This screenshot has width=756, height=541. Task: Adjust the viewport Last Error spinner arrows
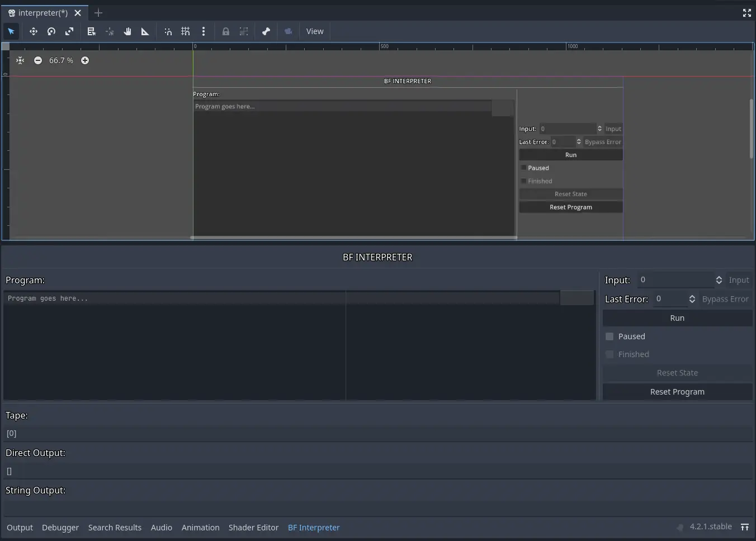click(x=579, y=141)
